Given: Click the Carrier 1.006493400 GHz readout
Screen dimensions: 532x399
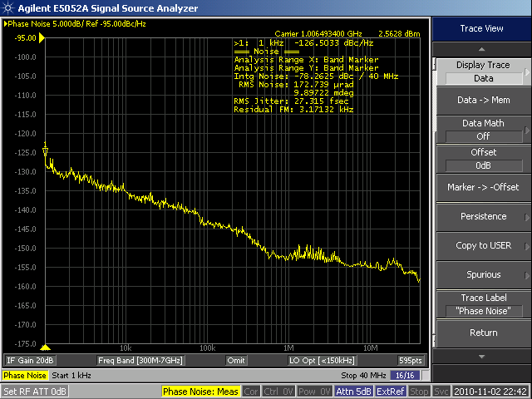Looking at the screenshot, I should (x=318, y=34).
